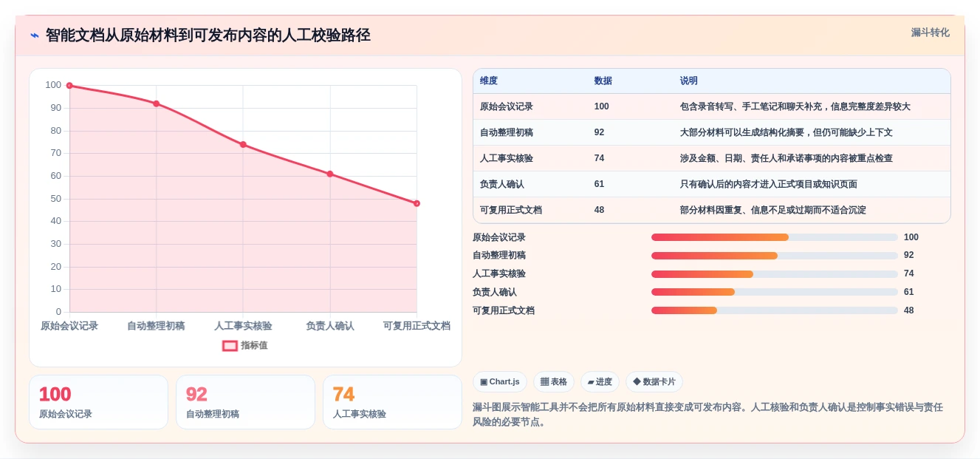980x459 pixels.
Task: Click table value 48 for 可复用正式文档
Action: point(599,210)
